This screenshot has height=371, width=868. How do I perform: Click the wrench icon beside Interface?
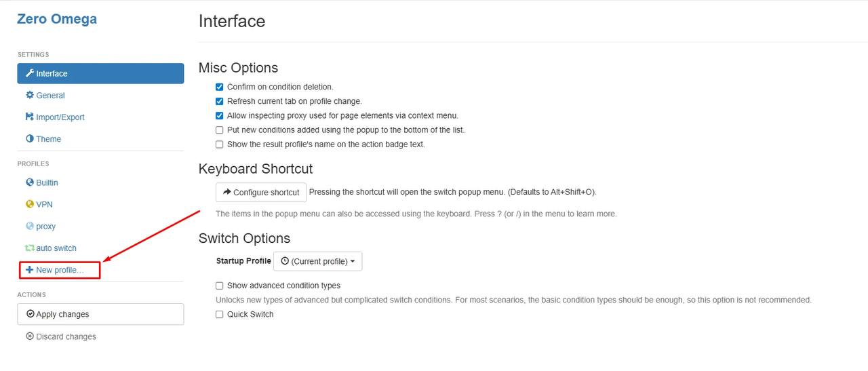coord(29,73)
